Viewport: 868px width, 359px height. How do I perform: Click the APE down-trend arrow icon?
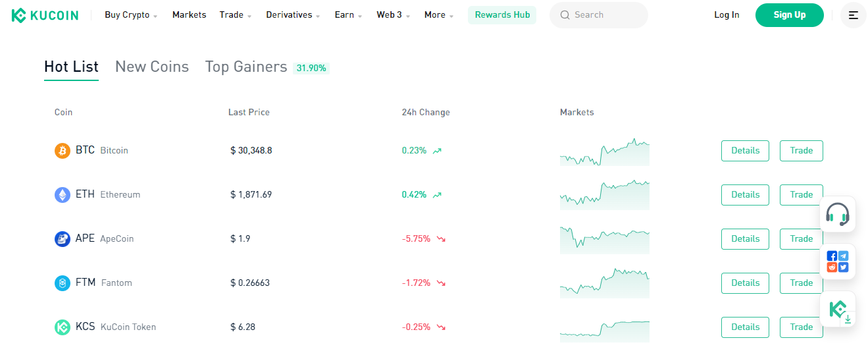point(441,239)
